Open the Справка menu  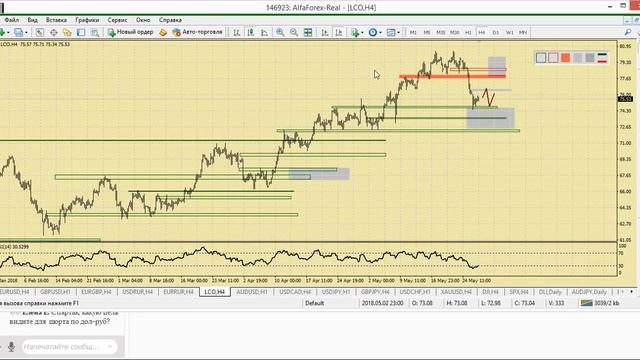pos(170,20)
